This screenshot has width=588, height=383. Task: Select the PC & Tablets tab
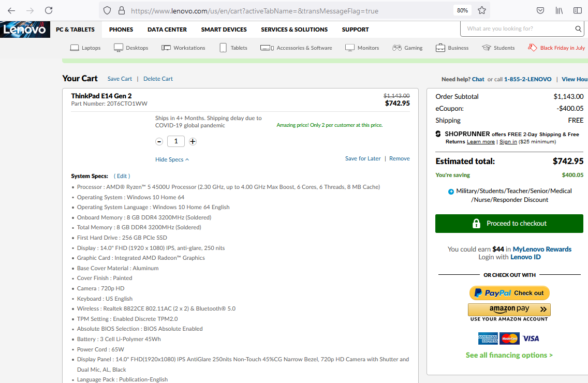point(76,30)
